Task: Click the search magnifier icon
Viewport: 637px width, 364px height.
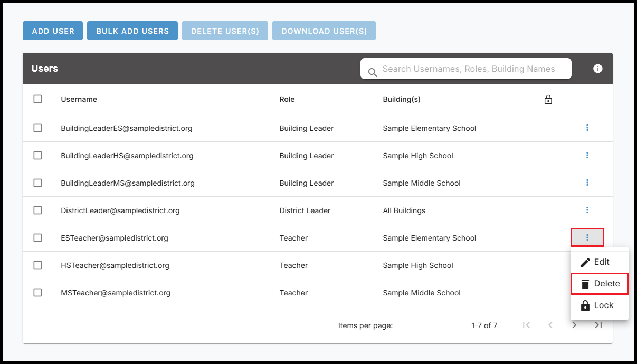Action: tap(373, 72)
